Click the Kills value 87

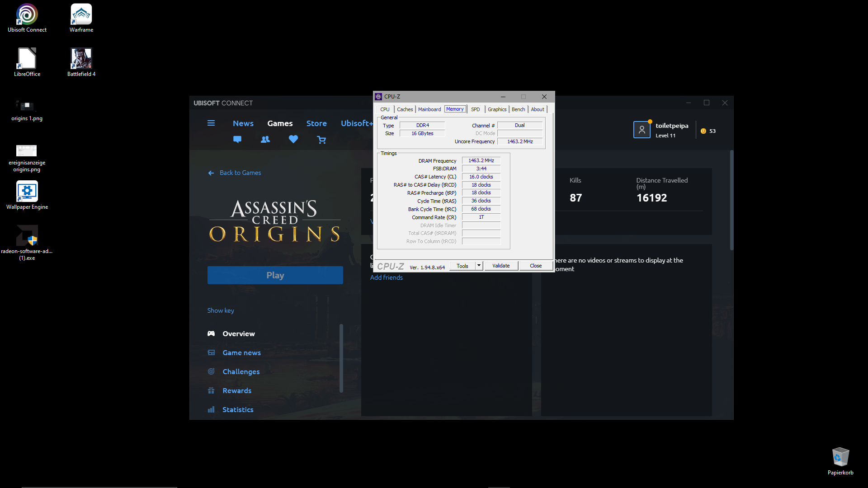point(576,198)
